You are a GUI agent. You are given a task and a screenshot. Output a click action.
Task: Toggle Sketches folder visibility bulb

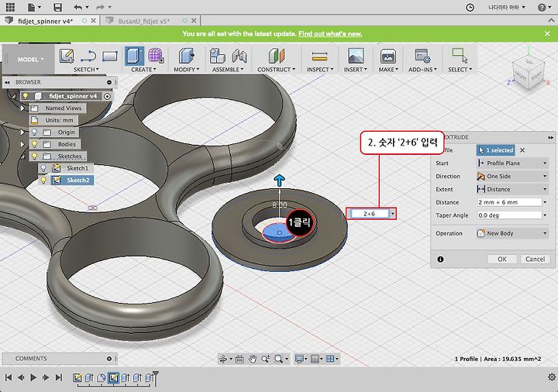point(35,156)
